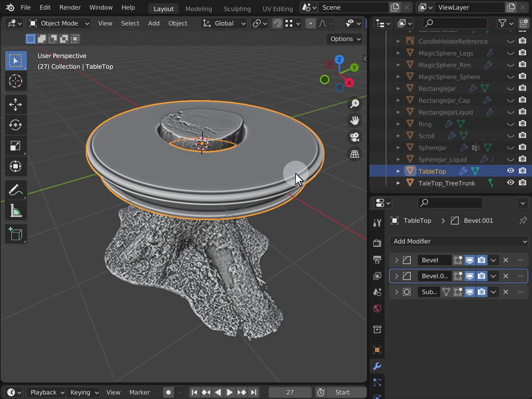Screen dimensions: 532x399
Task: Toggle camera view in viewport
Action: [x=355, y=137]
